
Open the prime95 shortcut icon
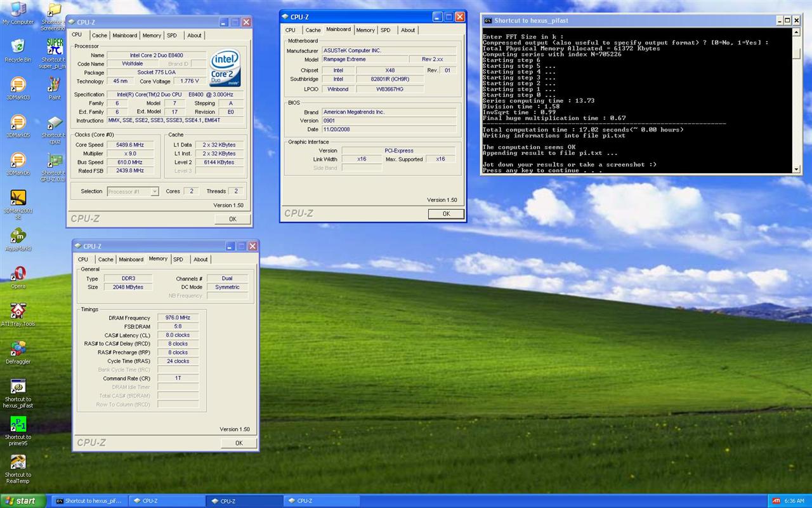click(18, 424)
